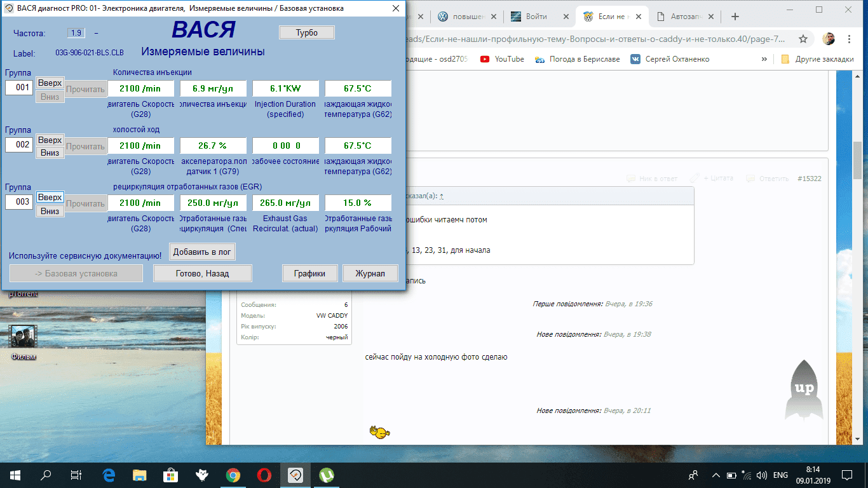Click the 15.0 % EGR duty value

click(x=358, y=203)
